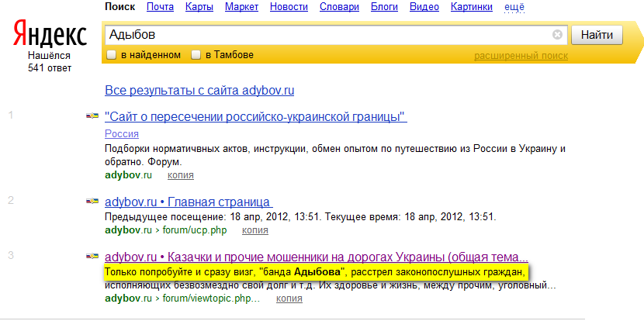Click the favicon next to the first result
This screenshot has height=321, width=644.
[x=92, y=116]
